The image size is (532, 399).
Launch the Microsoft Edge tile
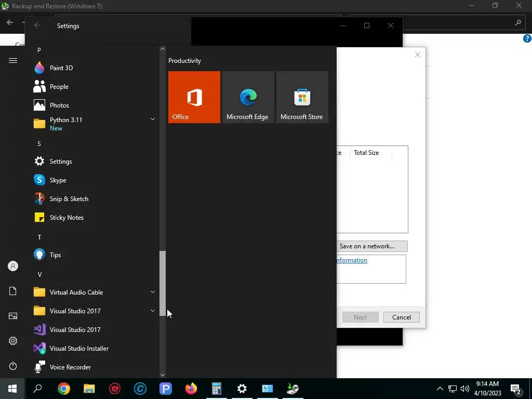(x=248, y=97)
